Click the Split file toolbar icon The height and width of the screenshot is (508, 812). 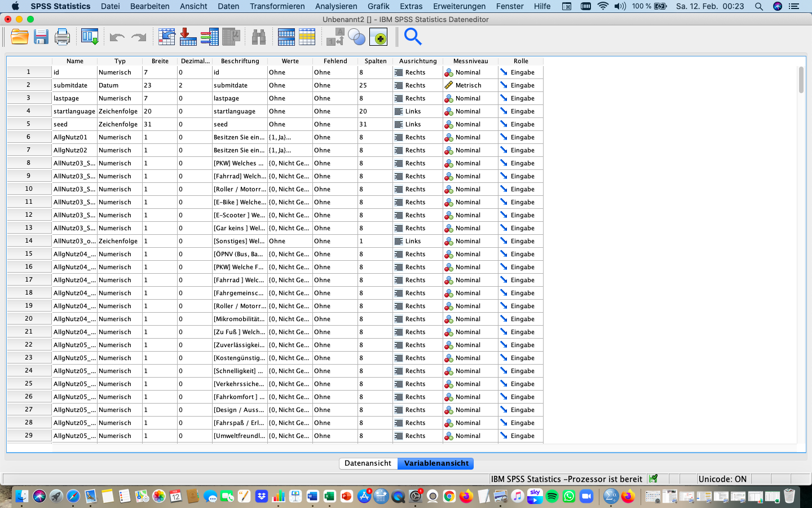pyautogui.click(x=286, y=37)
